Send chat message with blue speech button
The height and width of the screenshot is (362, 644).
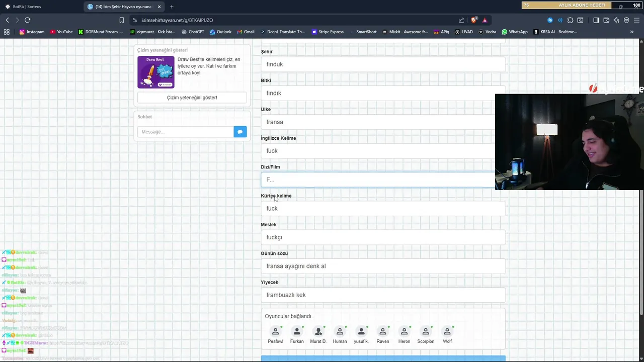coord(240,132)
